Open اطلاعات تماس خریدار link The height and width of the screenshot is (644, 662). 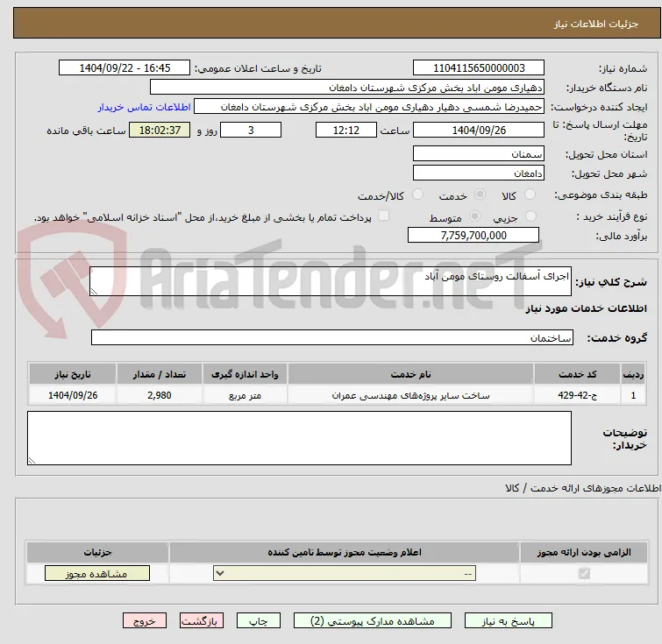point(145,107)
